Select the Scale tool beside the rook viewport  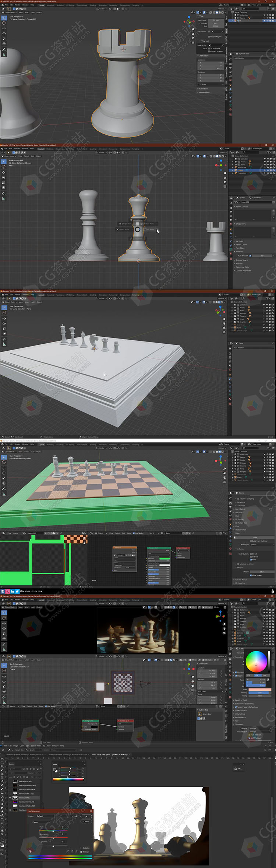tap(4, 39)
